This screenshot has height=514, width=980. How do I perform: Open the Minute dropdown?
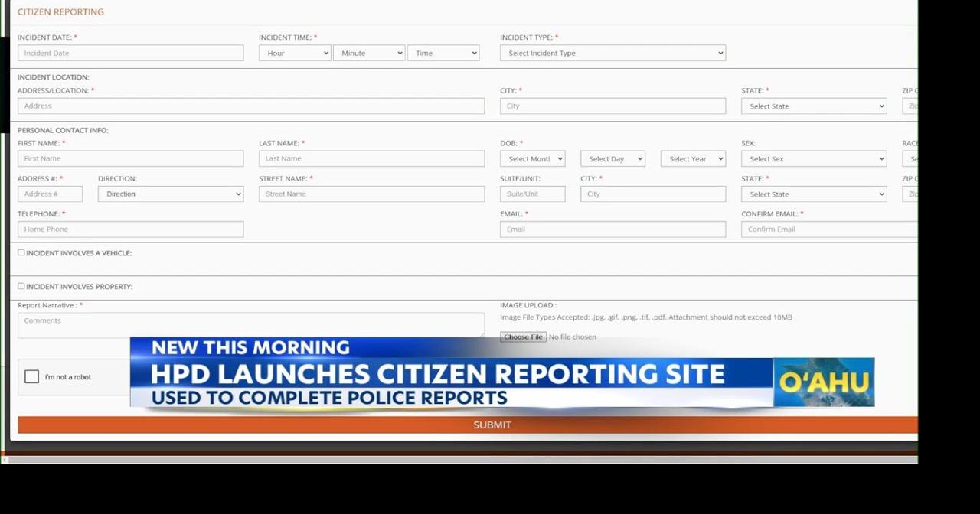click(369, 53)
